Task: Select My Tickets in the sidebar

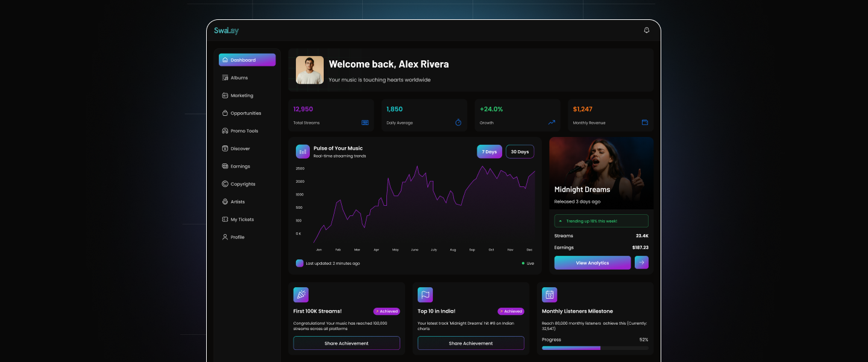Action: tap(242, 220)
